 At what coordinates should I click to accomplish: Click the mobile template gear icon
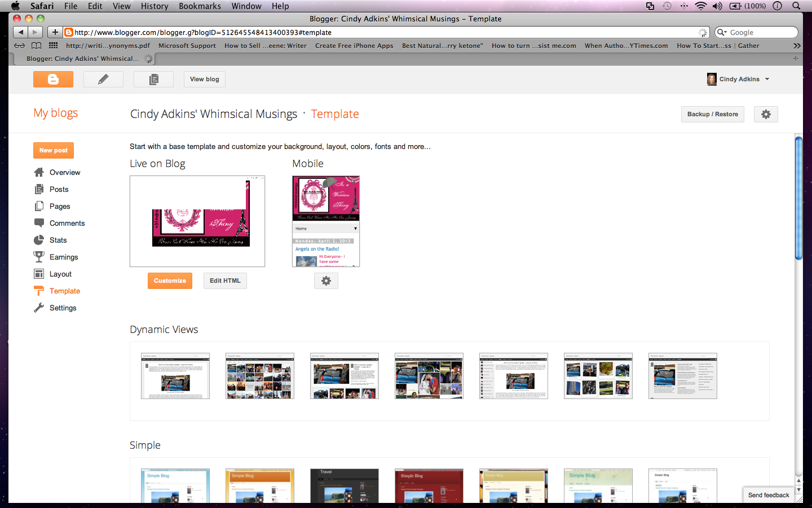(326, 281)
